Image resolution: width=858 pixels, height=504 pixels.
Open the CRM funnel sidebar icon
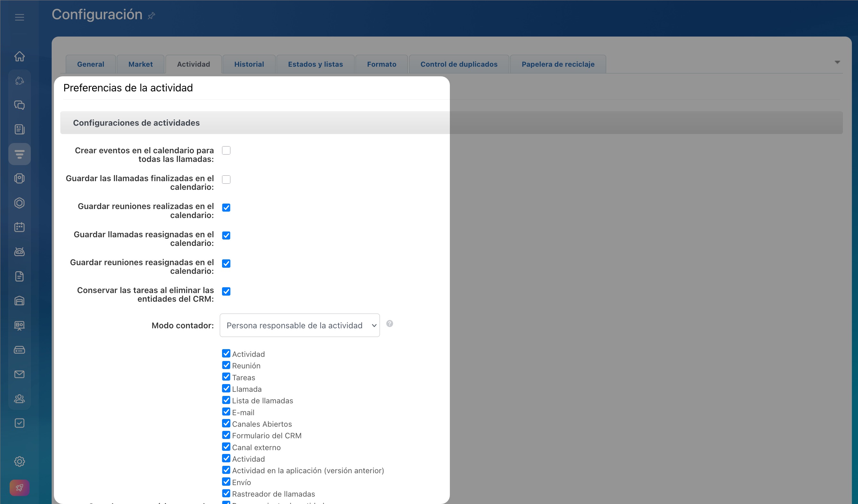point(19,154)
